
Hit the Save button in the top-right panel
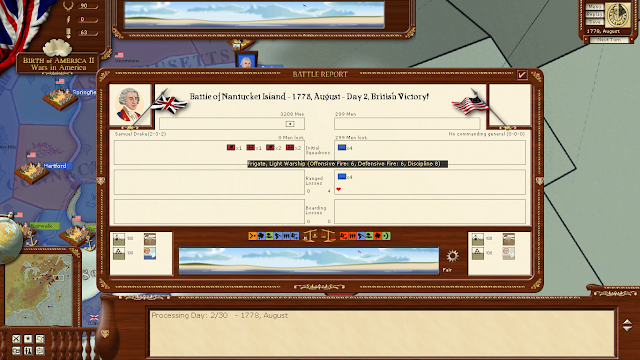(594, 22)
